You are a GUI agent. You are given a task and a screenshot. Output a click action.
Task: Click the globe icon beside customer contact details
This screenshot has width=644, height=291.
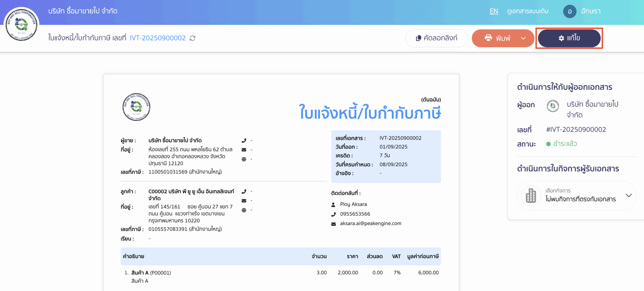click(244, 210)
